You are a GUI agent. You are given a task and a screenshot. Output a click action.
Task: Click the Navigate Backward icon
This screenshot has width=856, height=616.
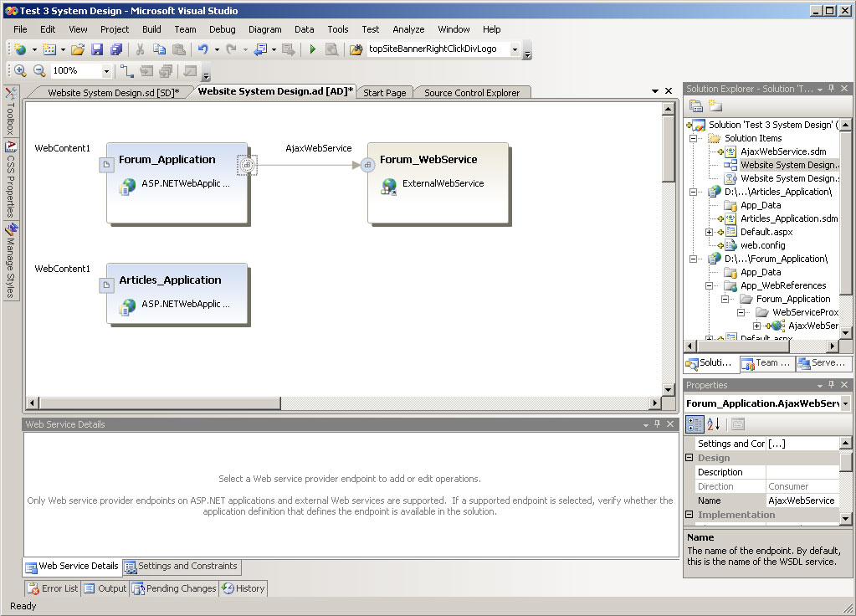coord(260,49)
